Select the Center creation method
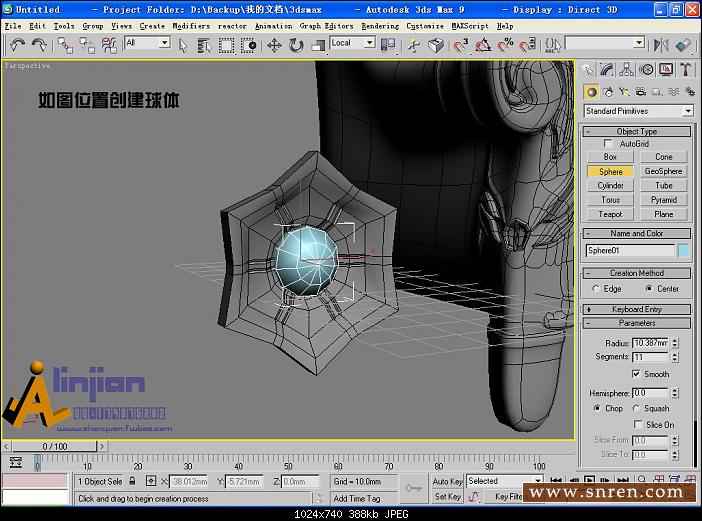 point(649,289)
